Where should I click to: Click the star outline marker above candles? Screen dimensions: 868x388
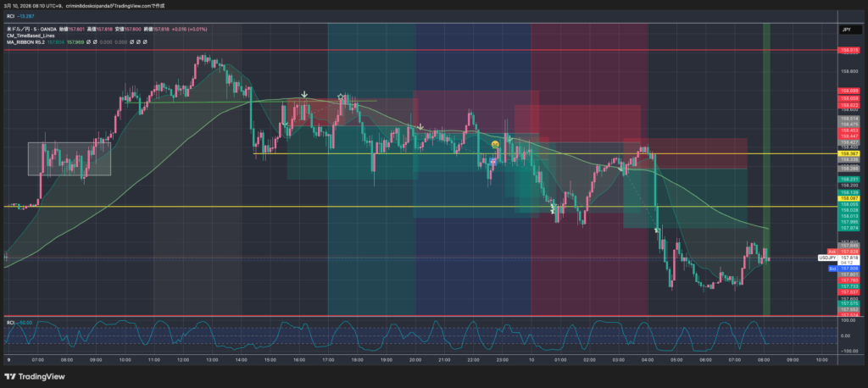pos(341,97)
